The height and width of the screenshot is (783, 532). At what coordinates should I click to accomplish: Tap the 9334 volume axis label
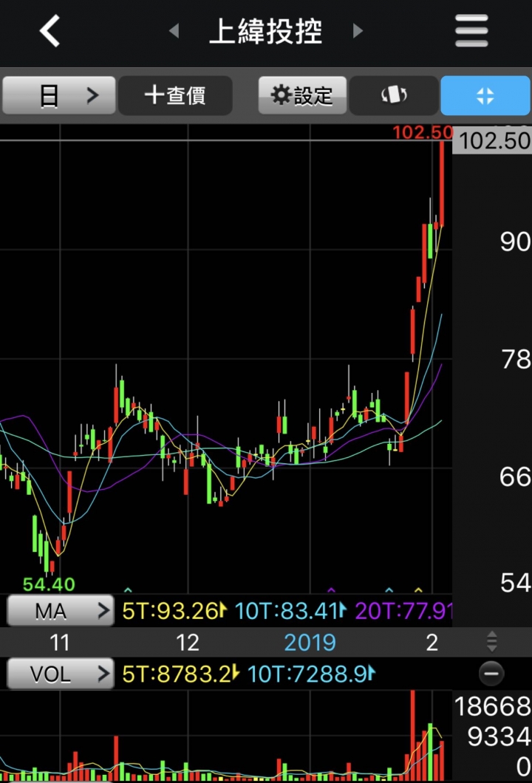pyautogui.click(x=499, y=736)
